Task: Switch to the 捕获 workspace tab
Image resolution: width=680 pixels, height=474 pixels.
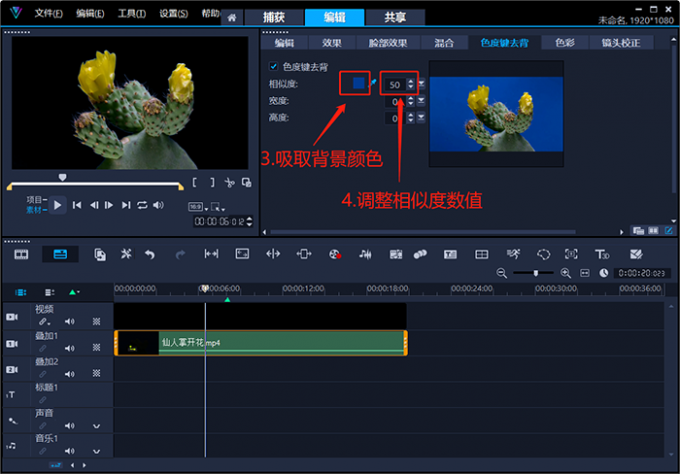Action: [274, 17]
